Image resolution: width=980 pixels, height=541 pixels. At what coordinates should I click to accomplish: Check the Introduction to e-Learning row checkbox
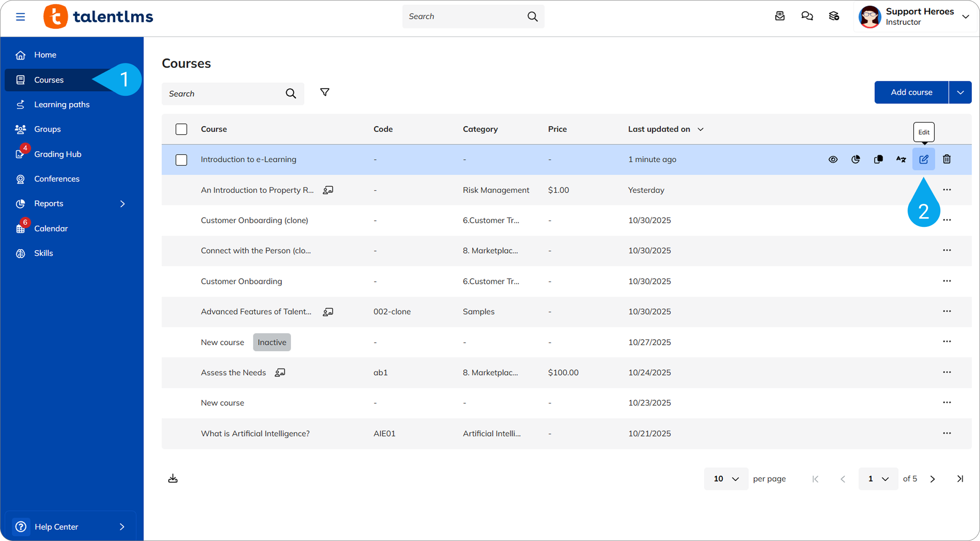click(181, 160)
